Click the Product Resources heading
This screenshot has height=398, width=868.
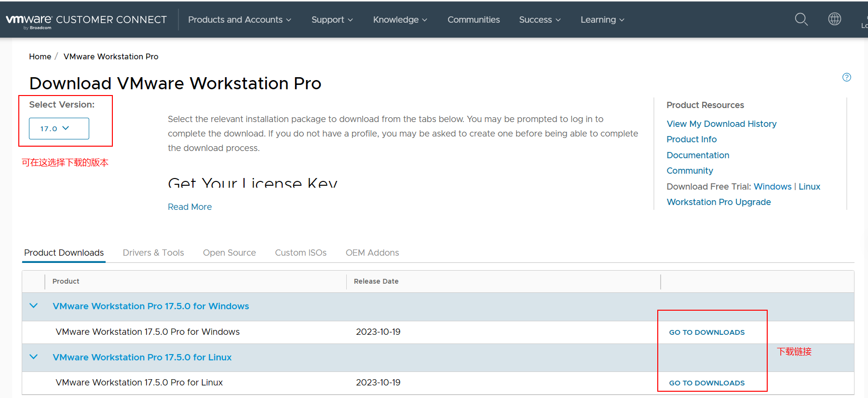coord(705,105)
